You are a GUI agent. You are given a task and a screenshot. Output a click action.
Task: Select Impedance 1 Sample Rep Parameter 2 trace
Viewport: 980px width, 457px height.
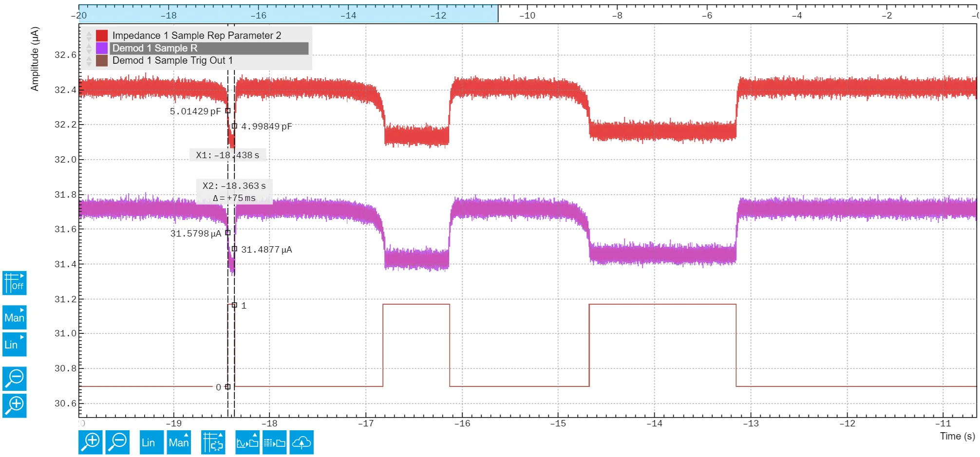[197, 36]
